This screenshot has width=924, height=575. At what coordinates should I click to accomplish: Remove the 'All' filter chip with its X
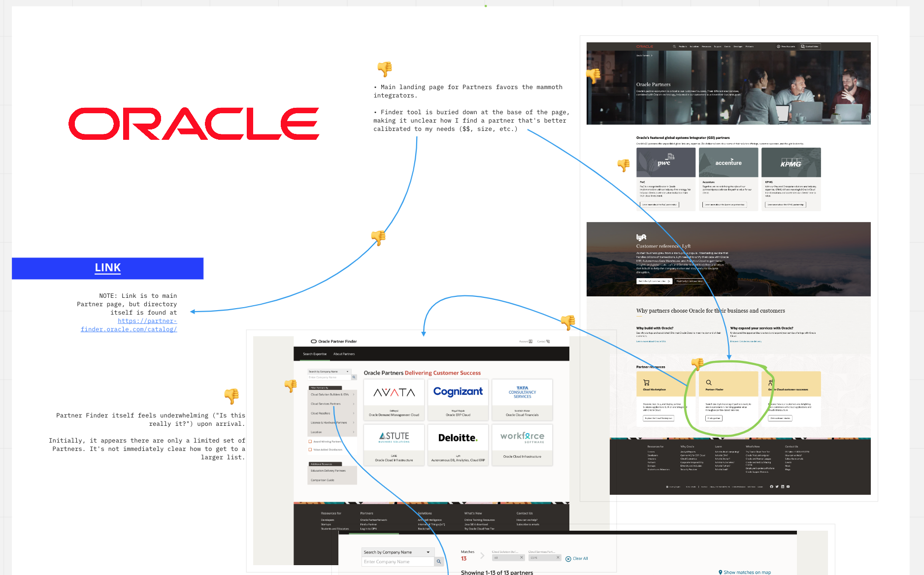(x=522, y=558)
